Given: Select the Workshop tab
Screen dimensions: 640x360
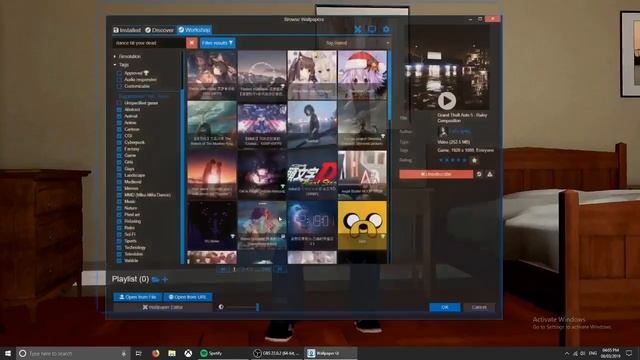Looking at the screenshot, I should 194,30.
